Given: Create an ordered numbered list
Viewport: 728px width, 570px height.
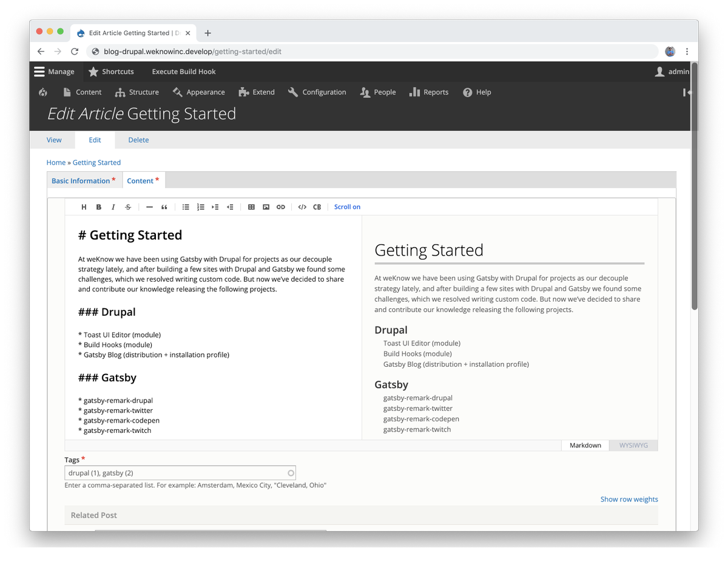Looking at the screenshot, I should click(x=200, y=207).
